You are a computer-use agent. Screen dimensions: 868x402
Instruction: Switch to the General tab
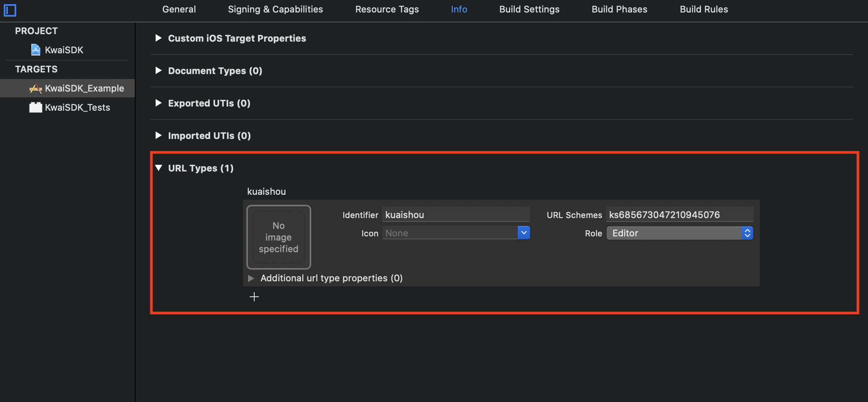point(179,10)
